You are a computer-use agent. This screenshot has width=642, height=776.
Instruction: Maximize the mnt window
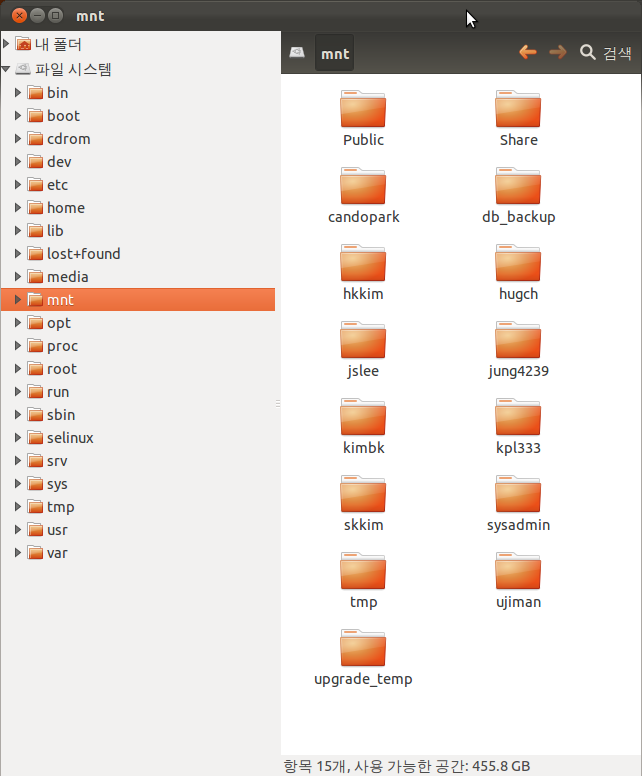point(55,15)
